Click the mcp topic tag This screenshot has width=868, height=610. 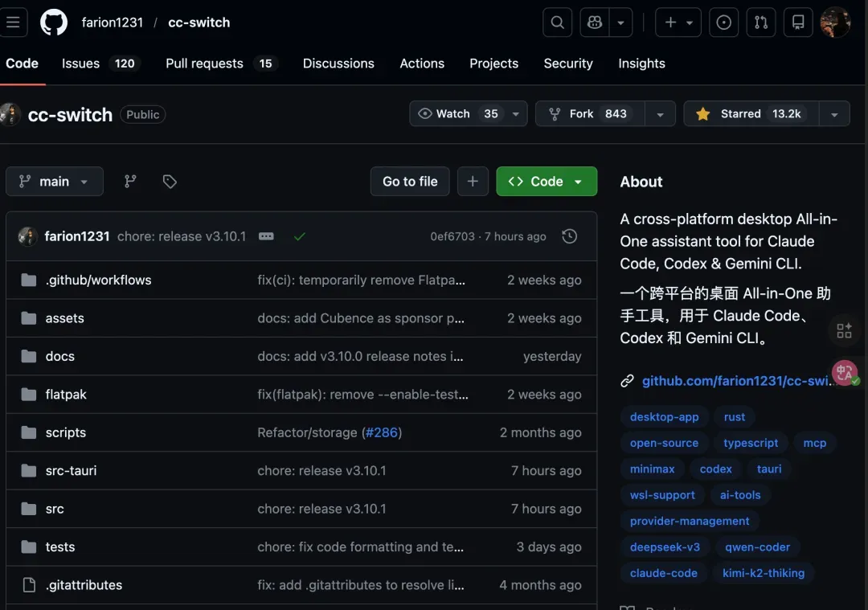(815, 443)
